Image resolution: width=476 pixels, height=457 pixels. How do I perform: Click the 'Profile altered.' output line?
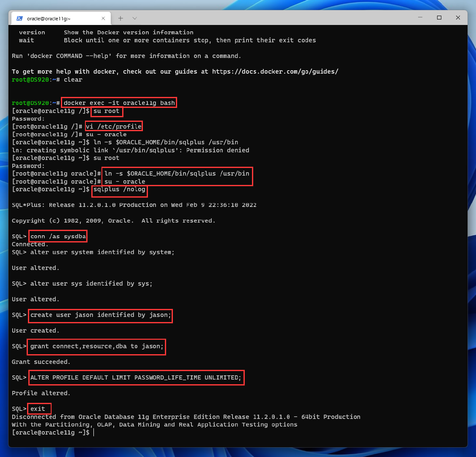[x=41, y=393]
